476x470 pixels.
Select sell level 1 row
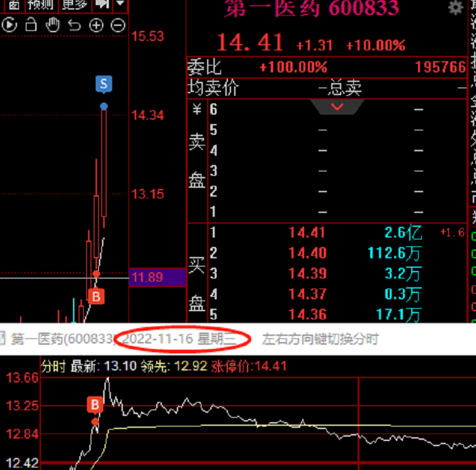click(x=337, y=212)
